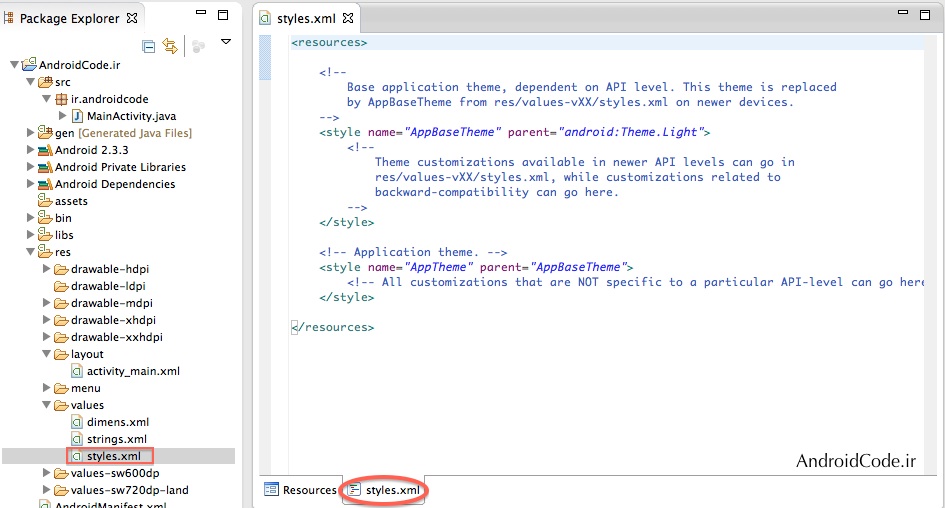
Task: Toggle Link with Editor icon
Action: 169,46
